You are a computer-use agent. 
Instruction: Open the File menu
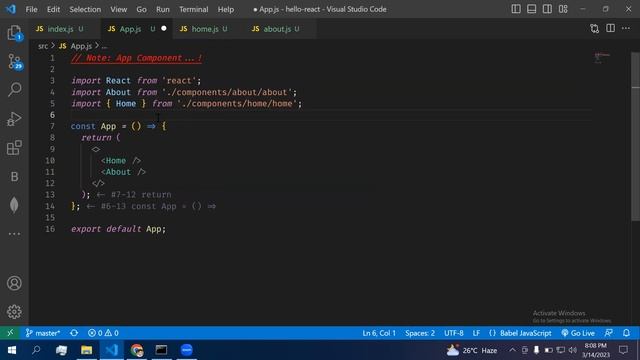31,9
